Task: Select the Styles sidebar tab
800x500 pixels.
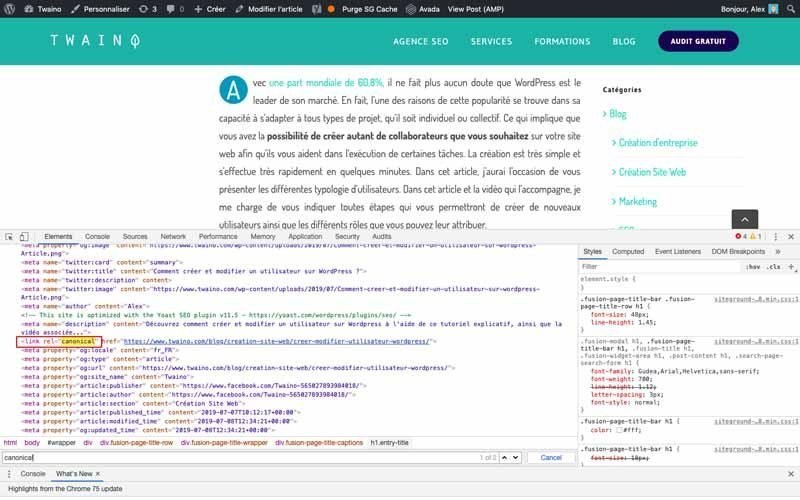Action: tap(592, 252)
